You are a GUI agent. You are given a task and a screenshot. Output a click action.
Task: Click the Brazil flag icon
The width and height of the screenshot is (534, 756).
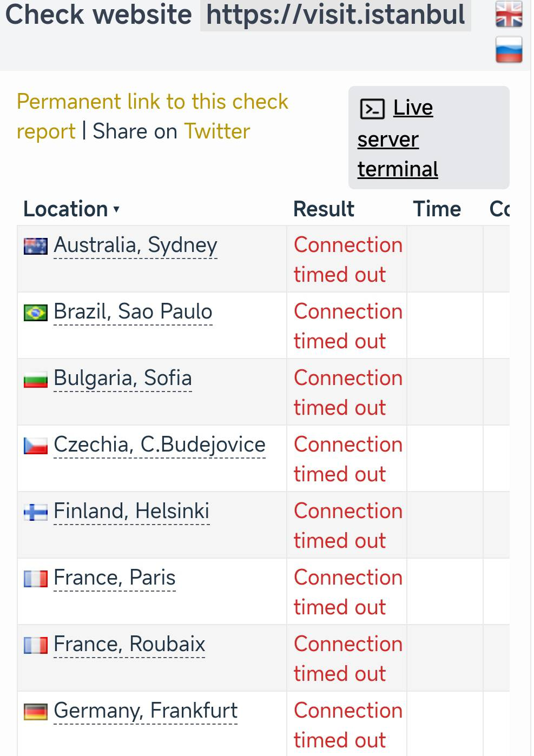(36, 313)
